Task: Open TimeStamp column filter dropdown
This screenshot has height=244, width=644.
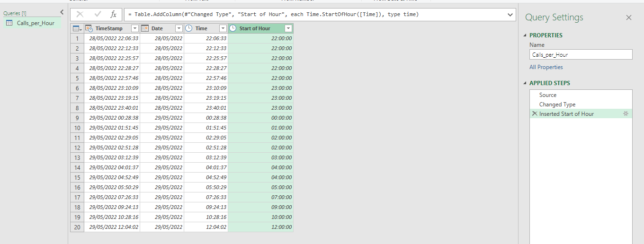Action: click(x=134, y=28)
